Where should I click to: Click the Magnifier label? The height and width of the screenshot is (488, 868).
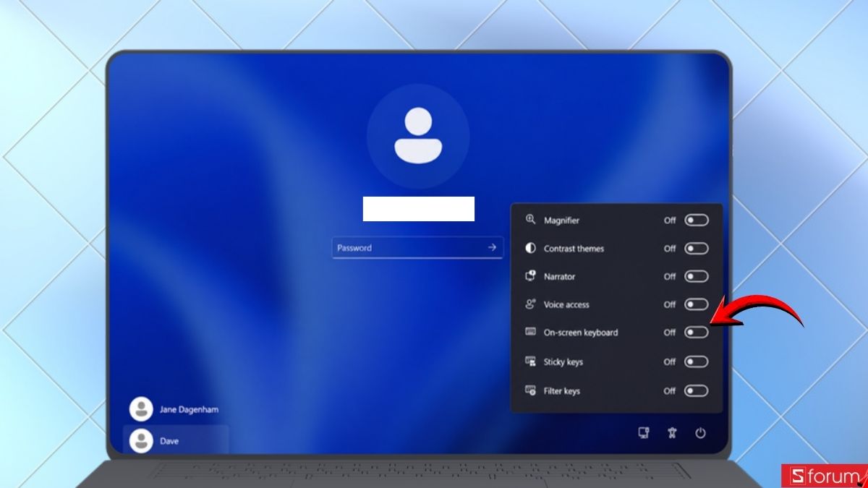point(561,221)
